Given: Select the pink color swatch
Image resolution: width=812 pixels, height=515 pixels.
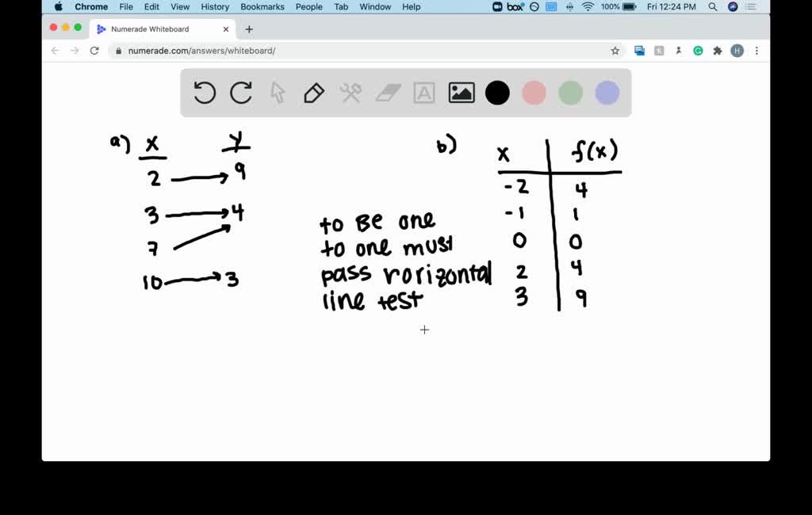Looking at the screenshot, I should pyautogui.click(x=533, y=93).
